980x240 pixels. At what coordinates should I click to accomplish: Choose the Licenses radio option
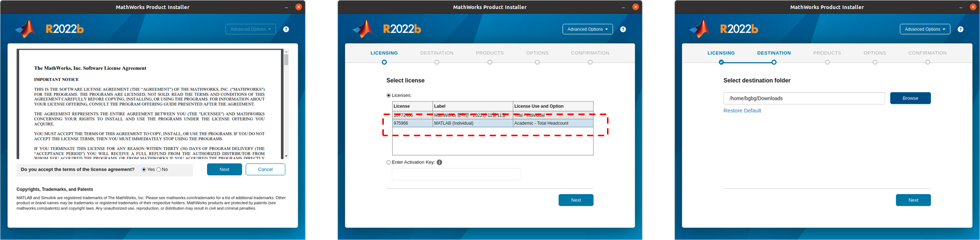[x=388, y=95]
